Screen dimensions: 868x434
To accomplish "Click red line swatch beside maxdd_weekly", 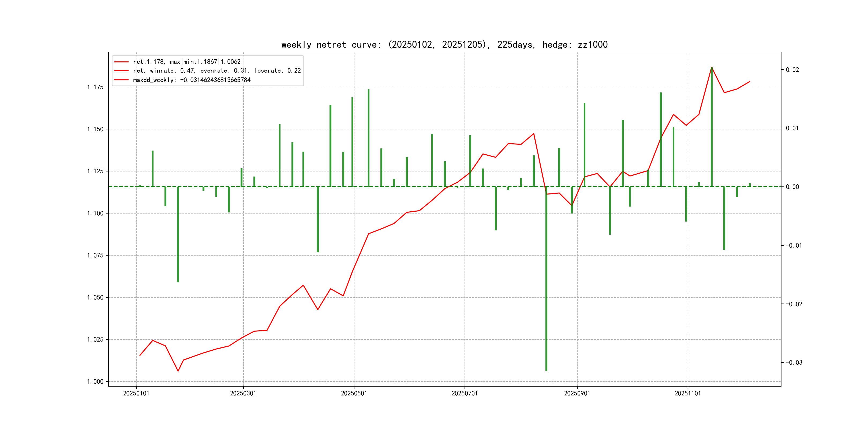I will coord(121,80).
